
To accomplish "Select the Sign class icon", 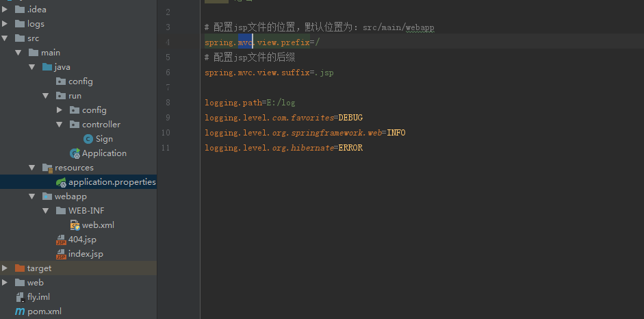I will click(88, 139).
